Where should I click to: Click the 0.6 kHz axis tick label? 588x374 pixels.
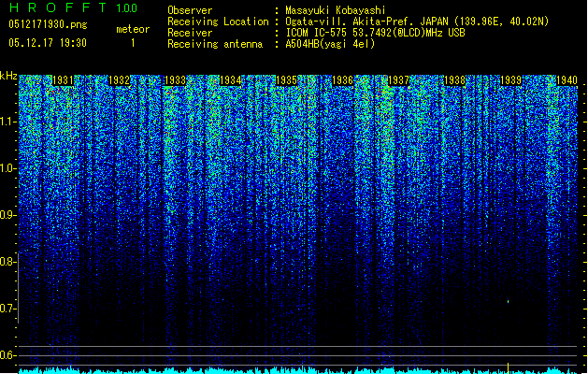pyautogui.click(x=8, y=355)
